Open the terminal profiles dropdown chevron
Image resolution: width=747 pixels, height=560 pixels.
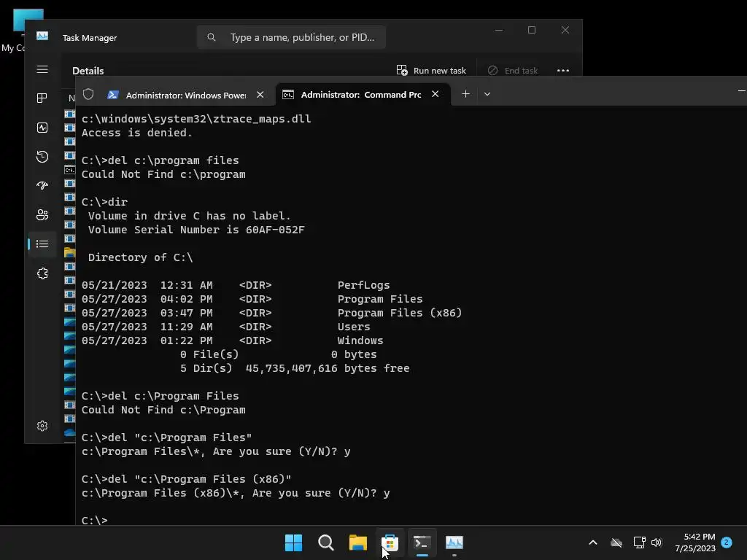click(487, 94)
